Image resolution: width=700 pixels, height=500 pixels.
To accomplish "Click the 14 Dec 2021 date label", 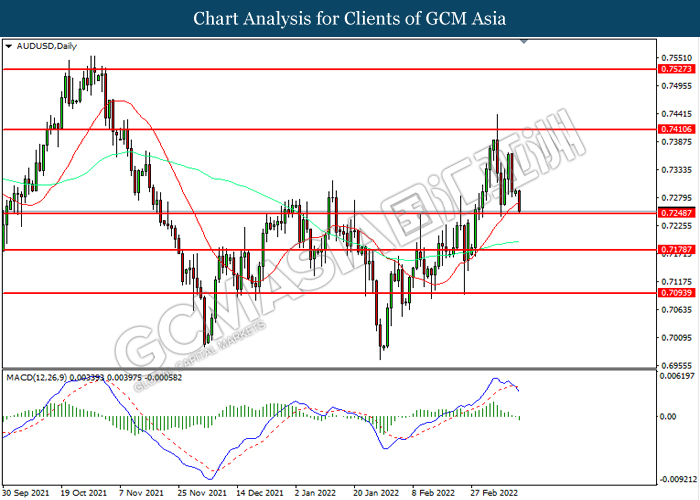I will pyautogui.click(x=260, y=493).
